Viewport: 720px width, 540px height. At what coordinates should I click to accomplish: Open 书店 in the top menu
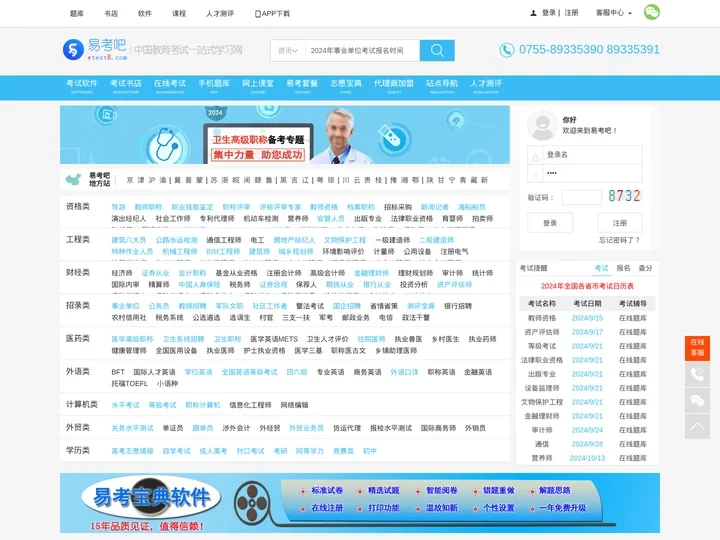[111, 14]
